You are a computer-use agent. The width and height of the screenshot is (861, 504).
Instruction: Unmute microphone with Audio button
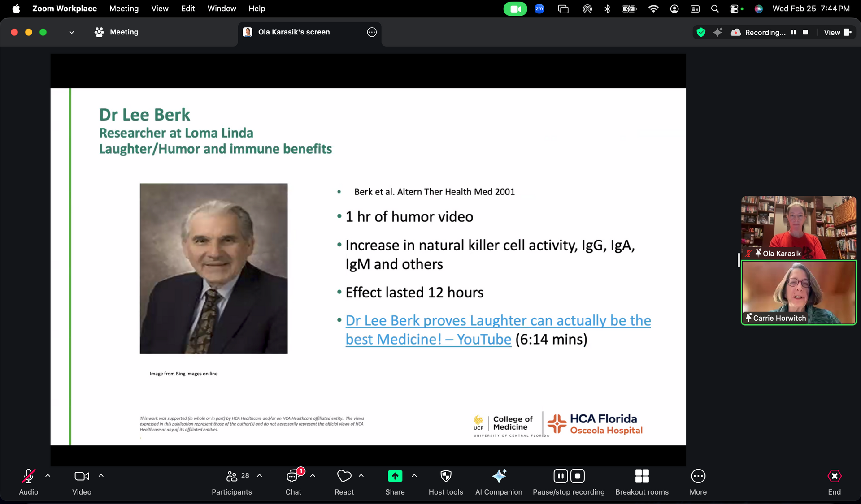28,476
